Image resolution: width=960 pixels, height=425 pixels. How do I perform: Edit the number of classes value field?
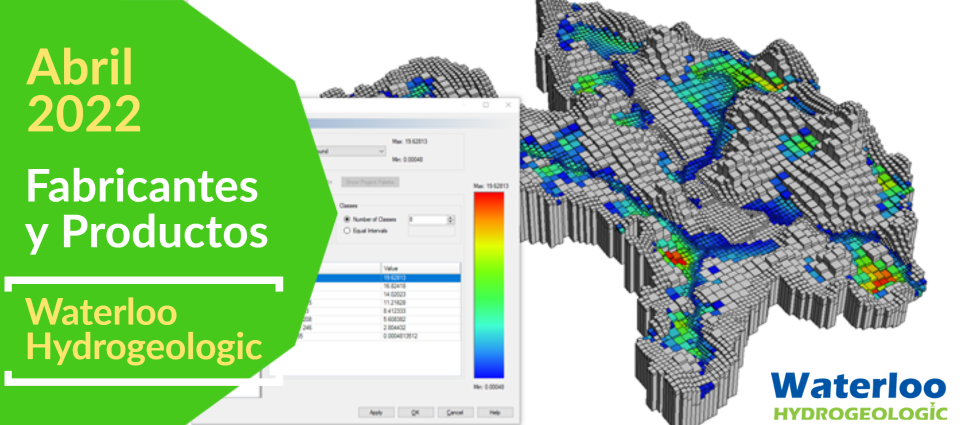click(427, 219)
